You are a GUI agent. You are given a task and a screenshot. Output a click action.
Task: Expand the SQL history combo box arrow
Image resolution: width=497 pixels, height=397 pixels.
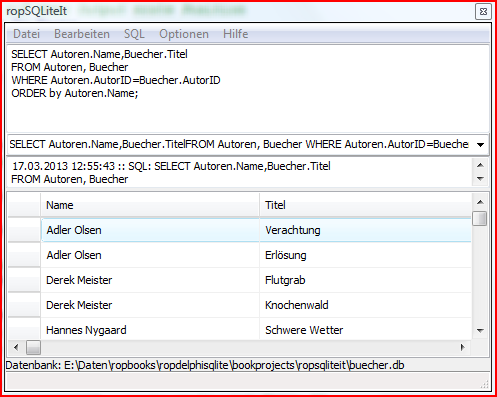[x=480, y=145]
